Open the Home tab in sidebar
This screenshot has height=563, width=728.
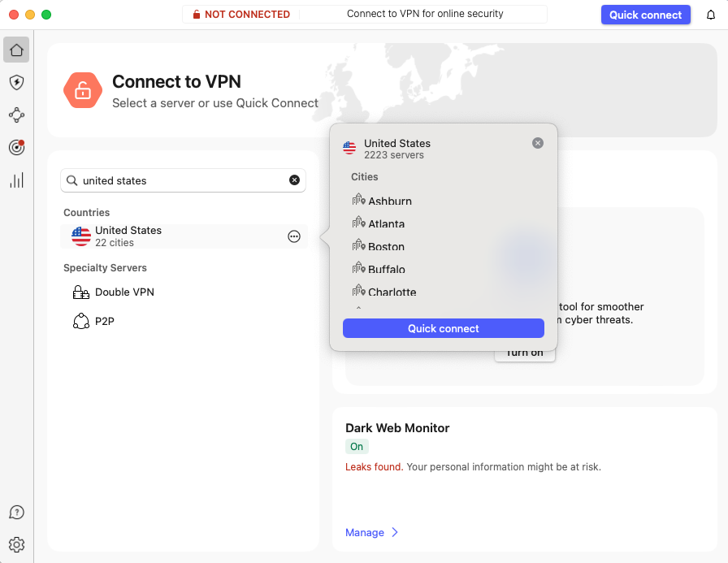[16, 50]
